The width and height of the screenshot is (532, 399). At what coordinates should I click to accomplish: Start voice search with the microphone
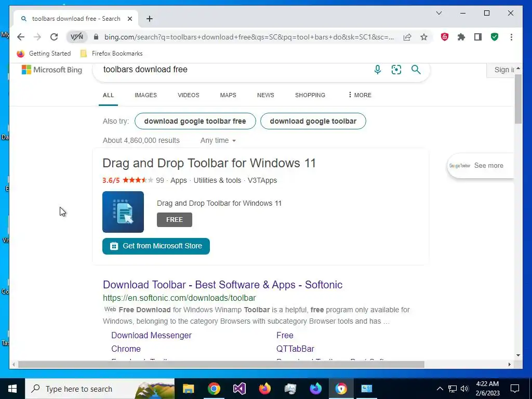click(377, 70)
